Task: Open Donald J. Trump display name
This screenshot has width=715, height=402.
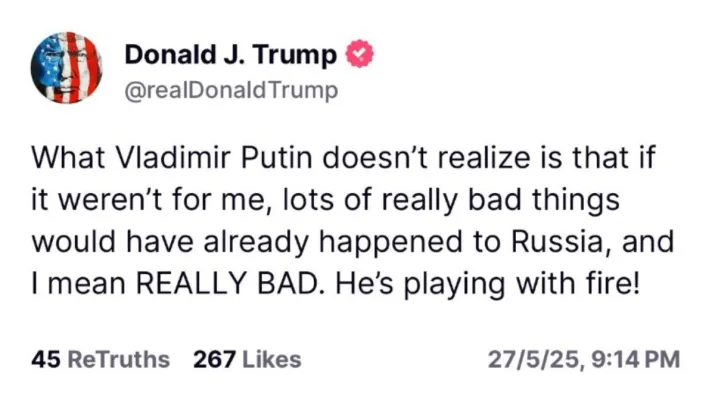Action: [230, 55]
